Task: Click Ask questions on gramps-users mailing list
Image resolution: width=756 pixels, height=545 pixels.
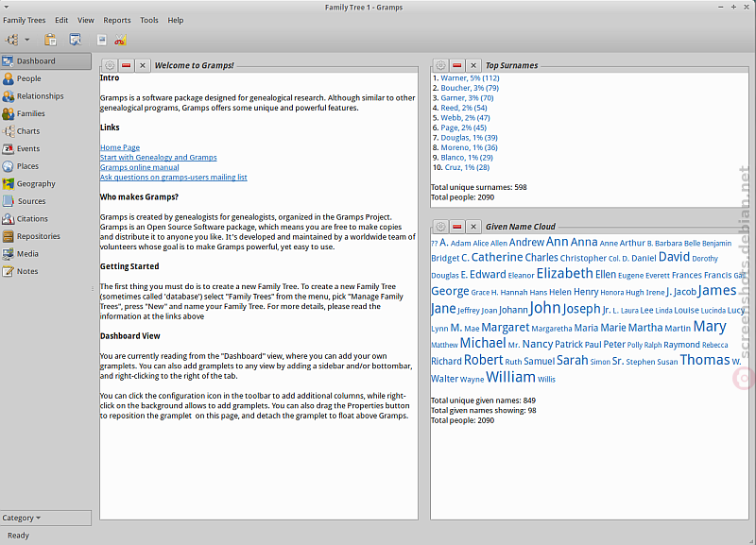Action: click(174, 178)
